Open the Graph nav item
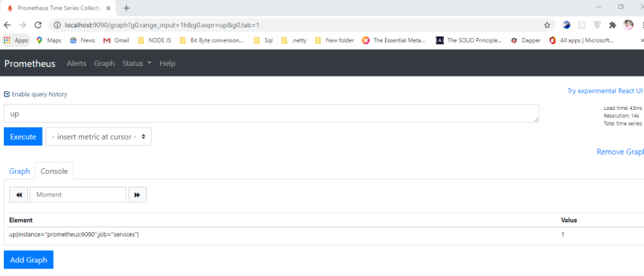The height and width of the screenshot is (276, 644). pyautogui.click(x=105, y=64)
